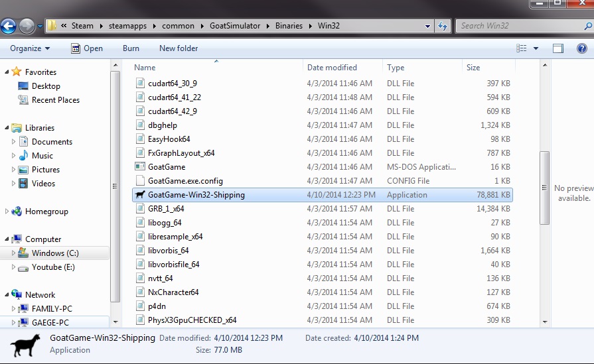
Task: Select GAEGE-PC under Network
Action: [x=50, y=322]
